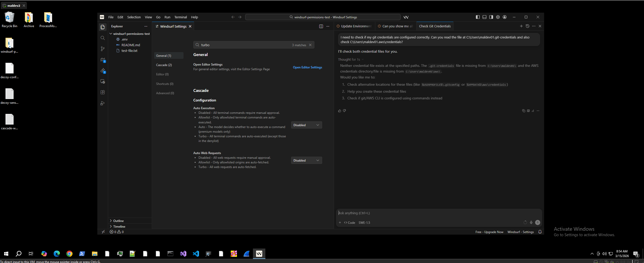Give thumbs down to Cascade response
The width and height of the screenshot is (644, 263).
(344, 111)
